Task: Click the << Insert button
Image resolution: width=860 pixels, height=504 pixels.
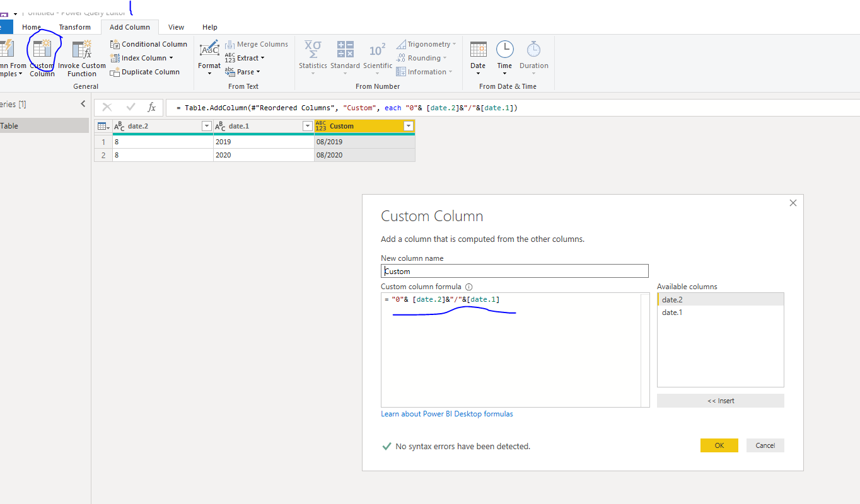Action: (x=721, y=401)
